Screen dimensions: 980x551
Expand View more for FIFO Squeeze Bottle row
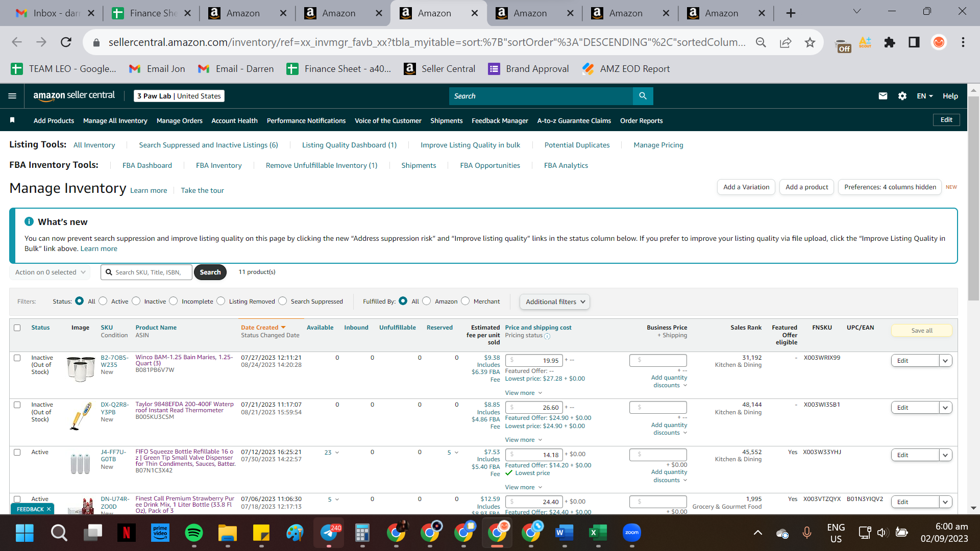point(524,487)
